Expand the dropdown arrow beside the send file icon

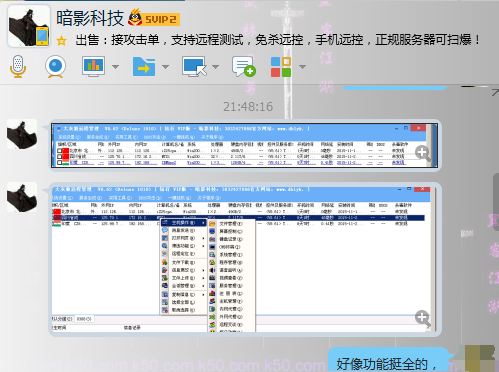click(x=165, y=67)
